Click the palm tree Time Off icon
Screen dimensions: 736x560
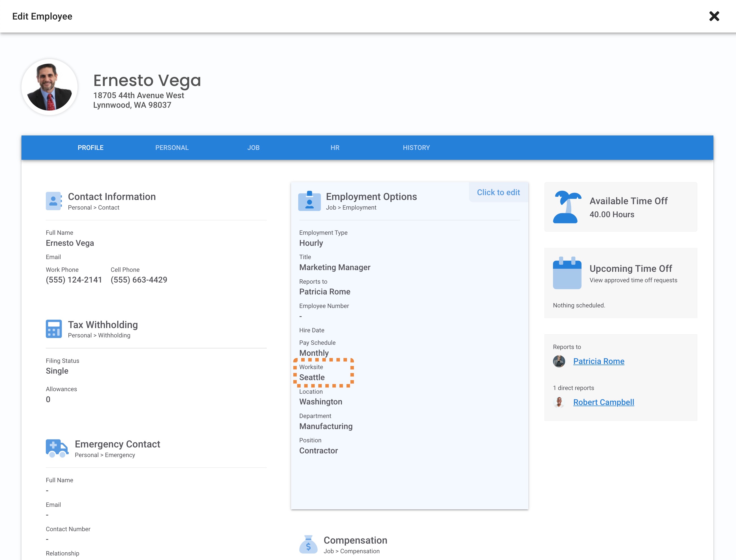(567, 207)
